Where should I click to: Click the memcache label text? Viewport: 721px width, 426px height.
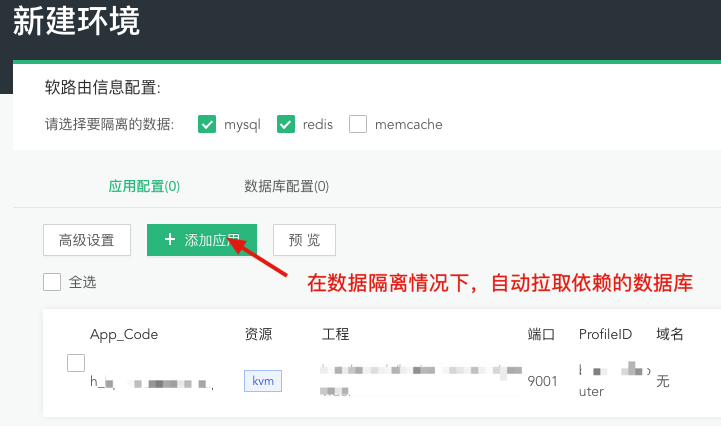coord(409,124)
